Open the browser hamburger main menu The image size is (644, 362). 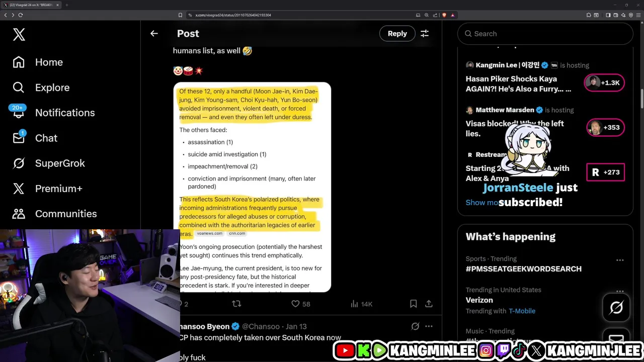(639, 15)
